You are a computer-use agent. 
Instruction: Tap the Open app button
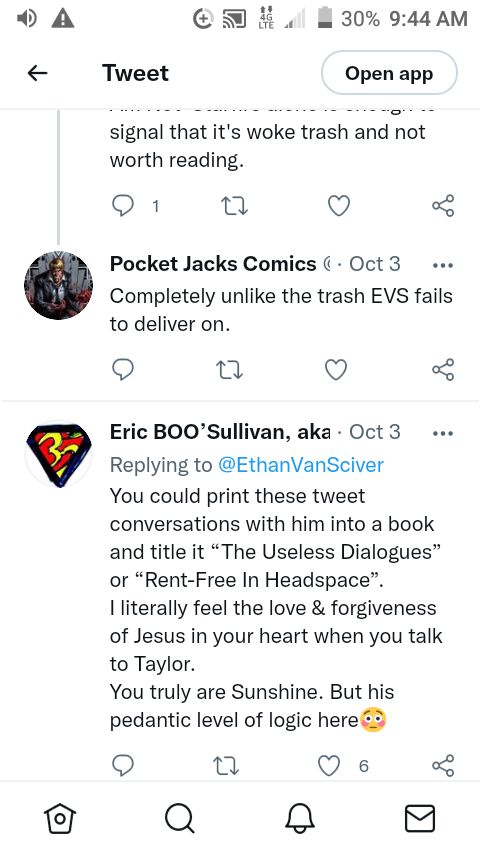click(389, 73)
